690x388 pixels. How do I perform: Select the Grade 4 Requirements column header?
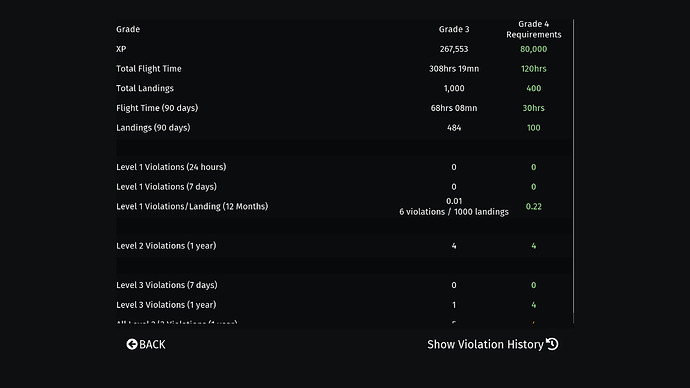pyautogui.click(x=533, y=29)
